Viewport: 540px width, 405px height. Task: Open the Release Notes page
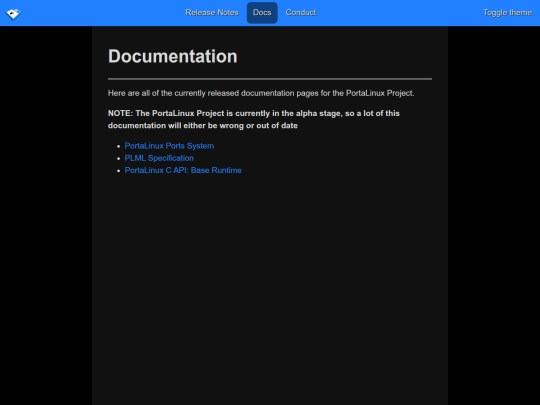[212, 12]
